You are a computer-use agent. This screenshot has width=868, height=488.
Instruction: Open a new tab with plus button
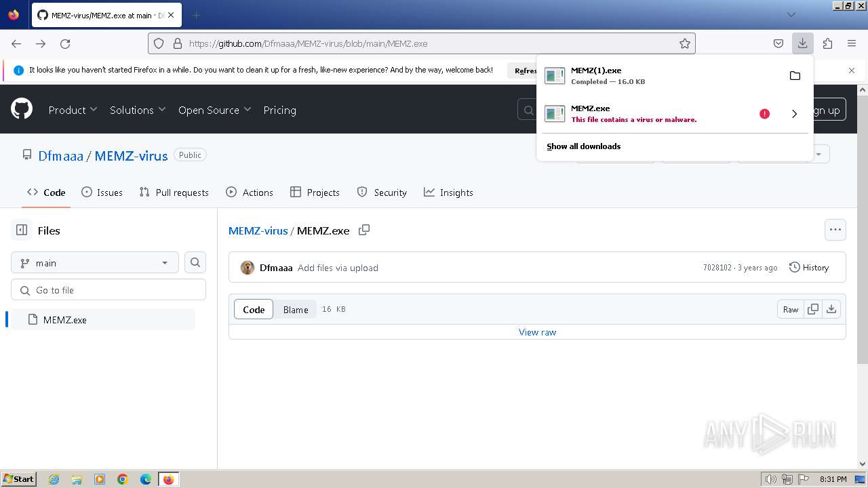(x=196, y=15)
